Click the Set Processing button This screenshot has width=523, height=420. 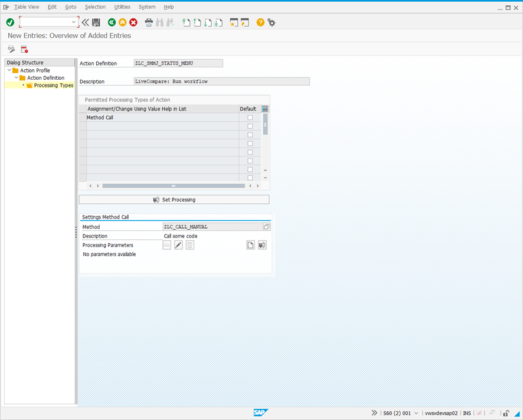coord(174,200)
